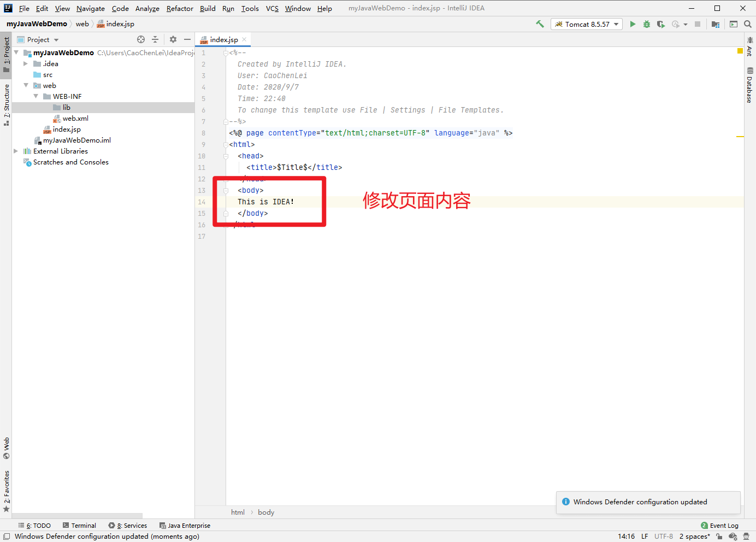Select the index.jsp editor tab
Screen dimensions: 756x542
coord(223,39)
